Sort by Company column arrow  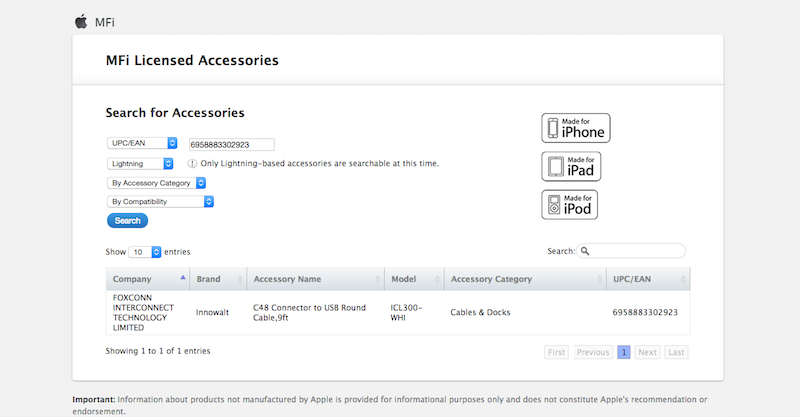183,277
